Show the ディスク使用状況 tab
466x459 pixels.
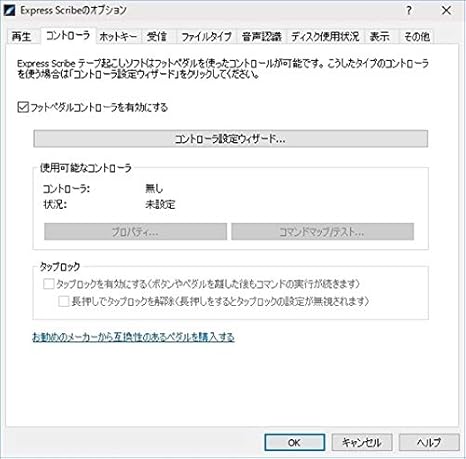tap(325, 36)
